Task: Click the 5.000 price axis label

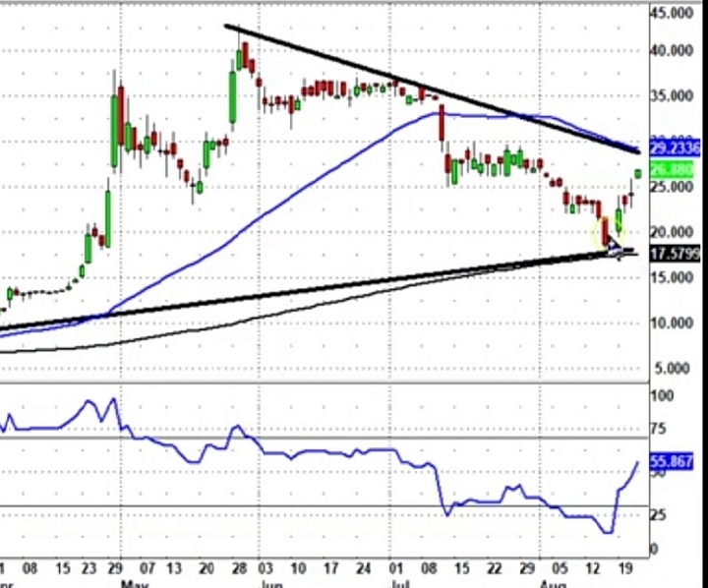Action: [x=673, y=369]
